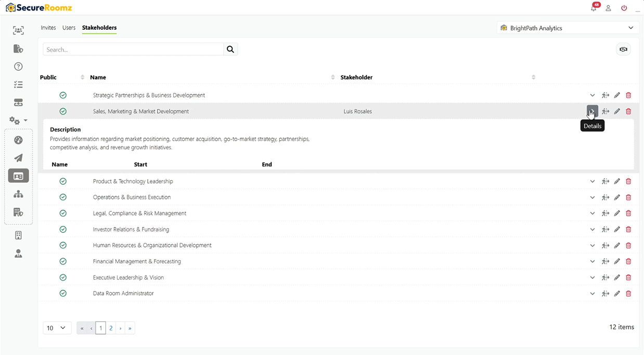Viewport: 644px width, 355px height.
Task: Expand details for Operations & Business Execution
Action: 593,197
